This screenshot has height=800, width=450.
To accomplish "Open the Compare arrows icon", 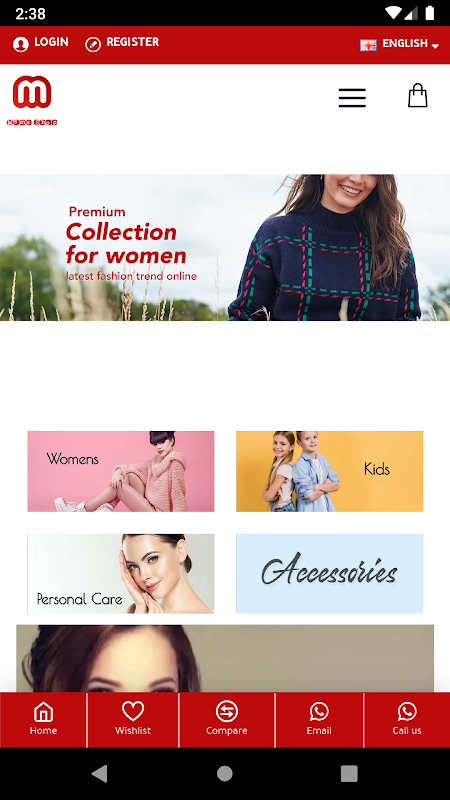I will point(227,711).
